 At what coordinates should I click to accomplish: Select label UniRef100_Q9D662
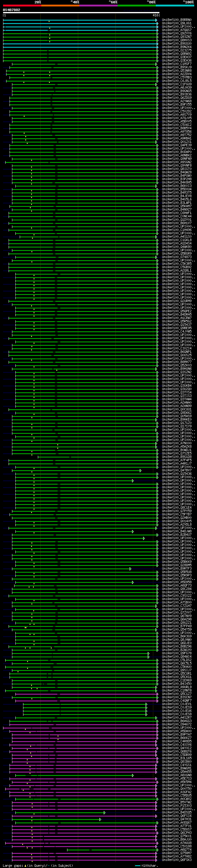[177, 413]
